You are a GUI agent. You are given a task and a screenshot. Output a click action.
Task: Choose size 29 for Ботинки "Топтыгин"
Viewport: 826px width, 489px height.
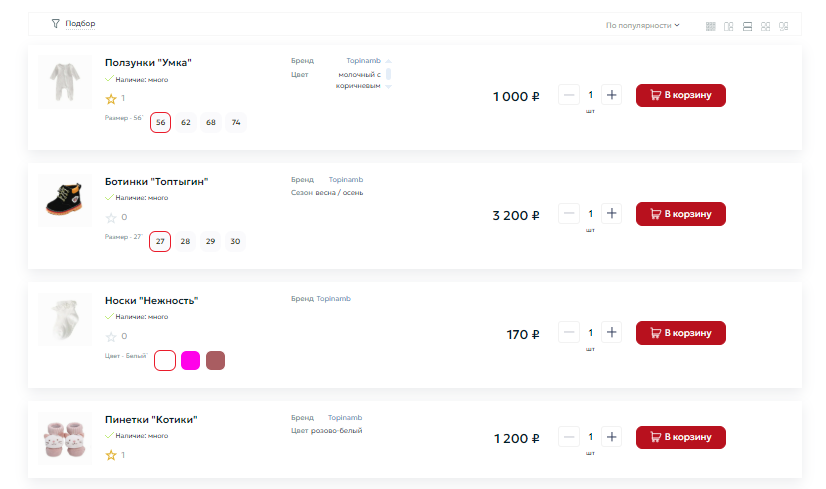(210, 242)
